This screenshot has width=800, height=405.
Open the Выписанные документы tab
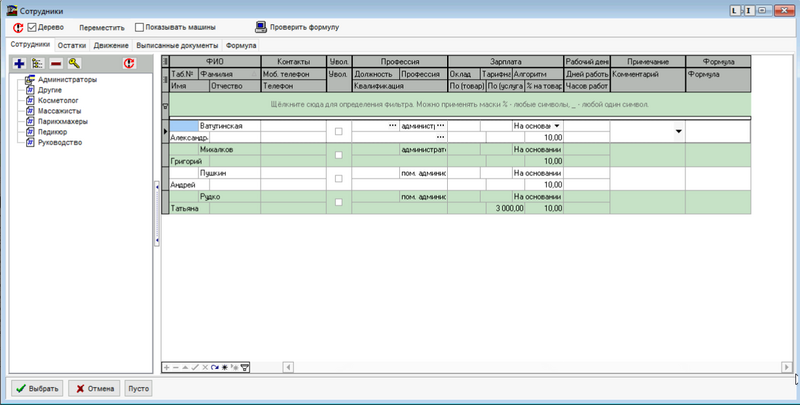coord(178,46)
